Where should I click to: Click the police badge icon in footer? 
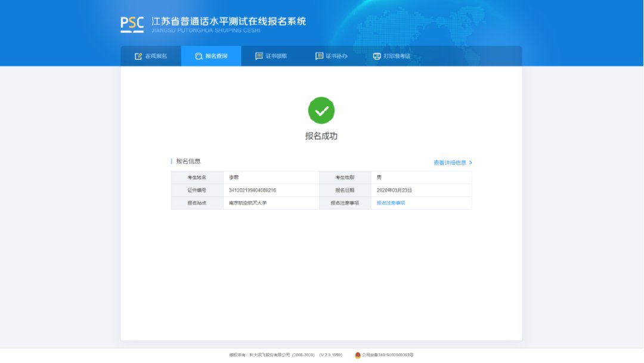[x=358, y=355]
